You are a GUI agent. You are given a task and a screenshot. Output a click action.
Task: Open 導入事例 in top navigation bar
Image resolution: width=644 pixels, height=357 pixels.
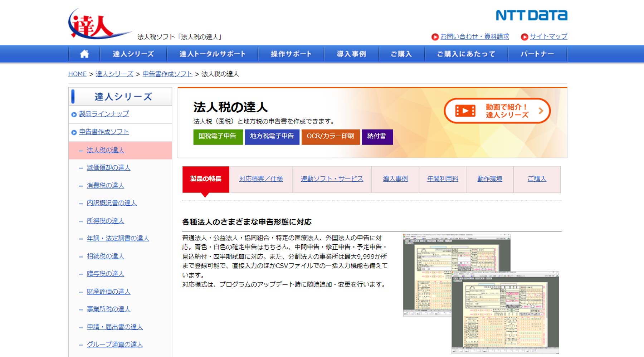[351, 54]
